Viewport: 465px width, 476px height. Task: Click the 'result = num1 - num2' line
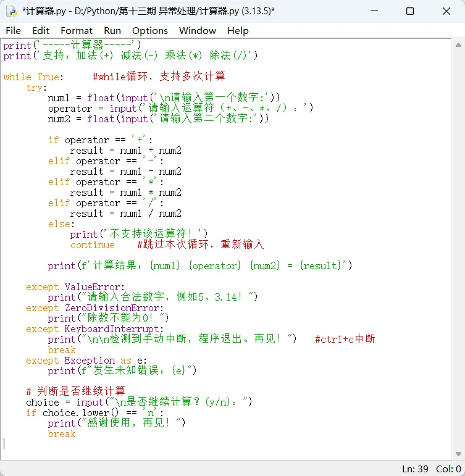pyautogui.click(x=125, y=172)
